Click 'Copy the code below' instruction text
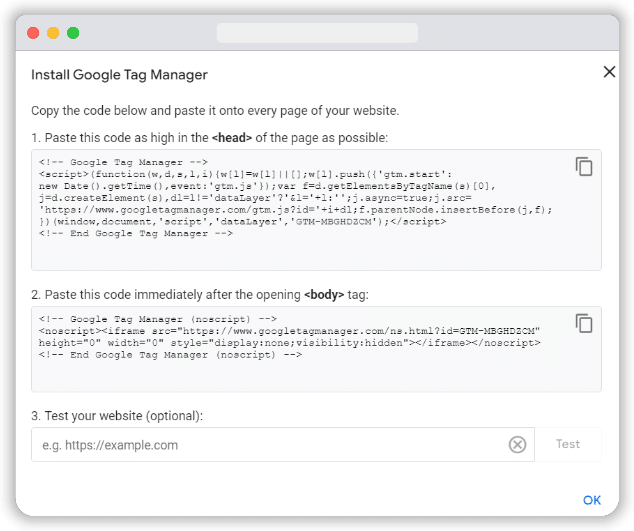Image resolution: width=634 pixels, height=531 pixels. click(215, 110)
